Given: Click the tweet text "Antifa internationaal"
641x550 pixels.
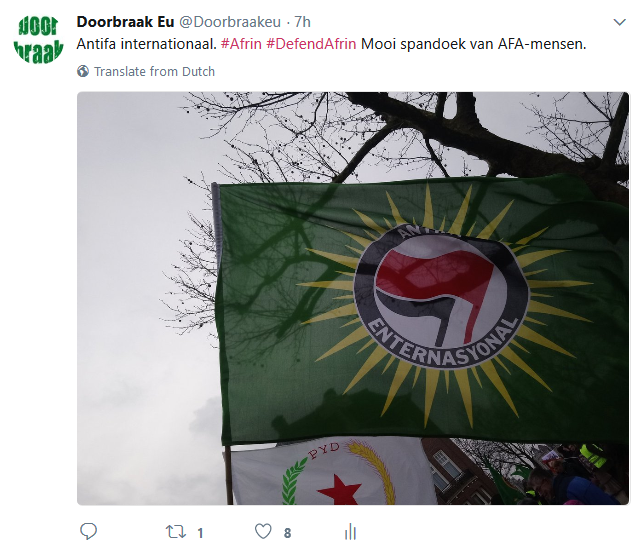Looking at the screenshot, I should tap(146, 44).
